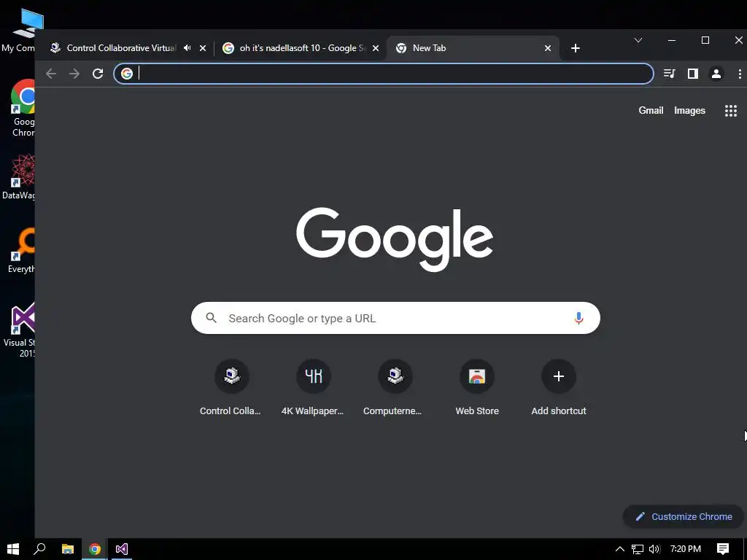Screen dimensions: 747x560
Task: Expand the tab search dropdown chevron
Action: [638, 40]
